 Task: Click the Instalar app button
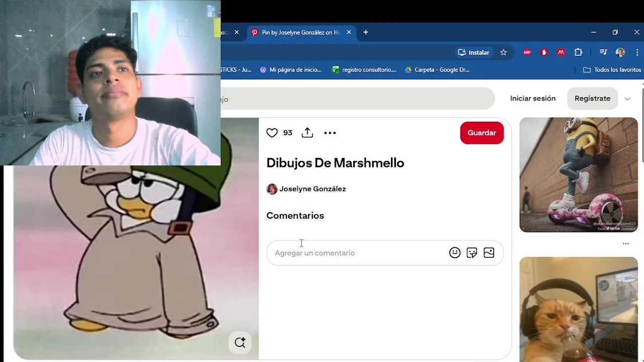pyautogui.click(x=473, y=52)
